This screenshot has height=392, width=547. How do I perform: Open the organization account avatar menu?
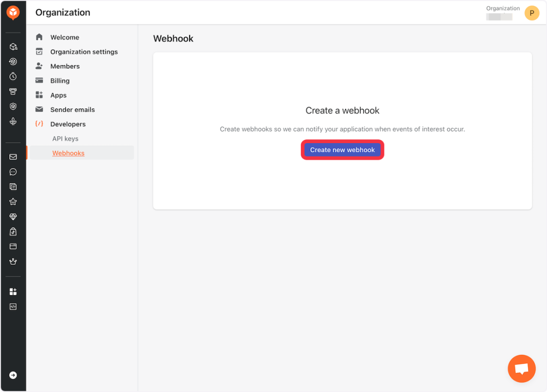point(532,13)
